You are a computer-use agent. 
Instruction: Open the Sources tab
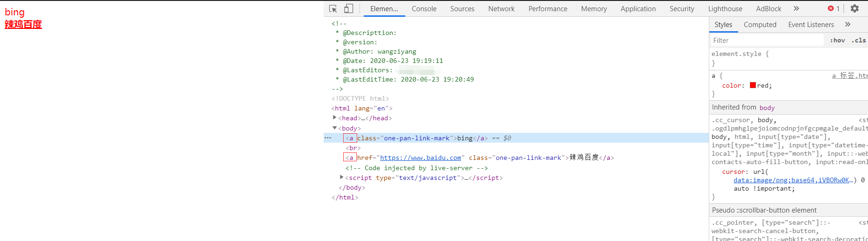462,9
